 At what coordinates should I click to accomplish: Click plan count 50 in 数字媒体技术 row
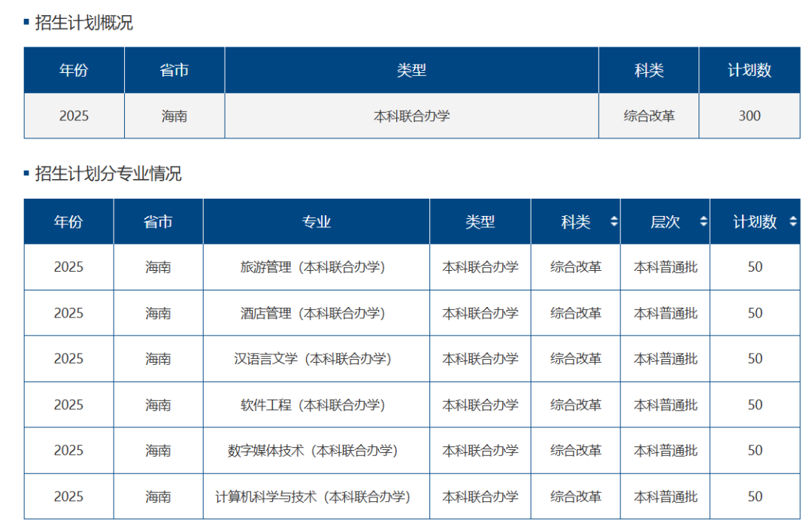[x=755, y=451]
